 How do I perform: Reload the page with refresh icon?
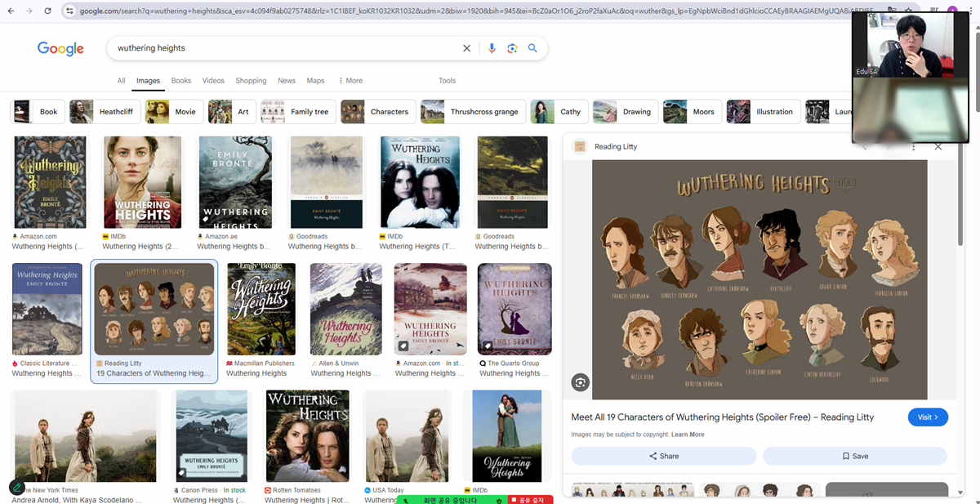click(x=48, y=11)
